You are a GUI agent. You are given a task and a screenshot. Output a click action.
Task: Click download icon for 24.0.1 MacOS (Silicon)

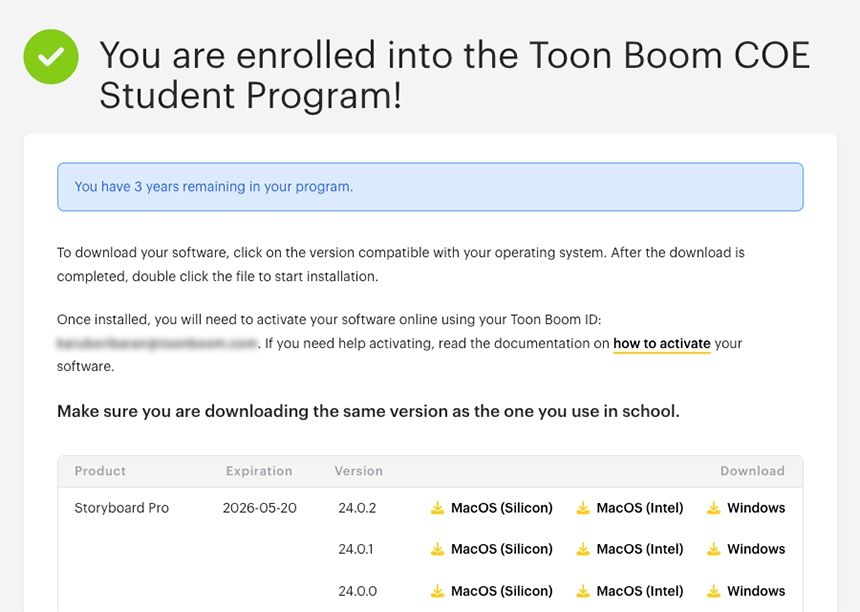437,549
